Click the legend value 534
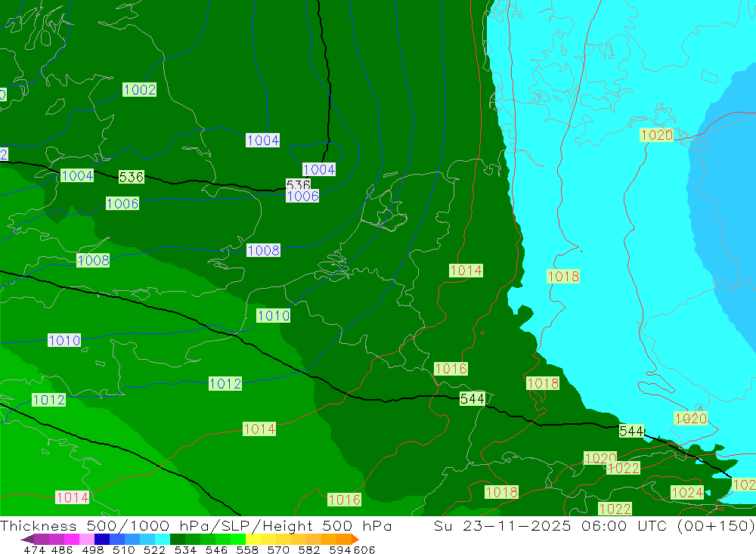This screenshot has height=554, width=756. [185, 549]
